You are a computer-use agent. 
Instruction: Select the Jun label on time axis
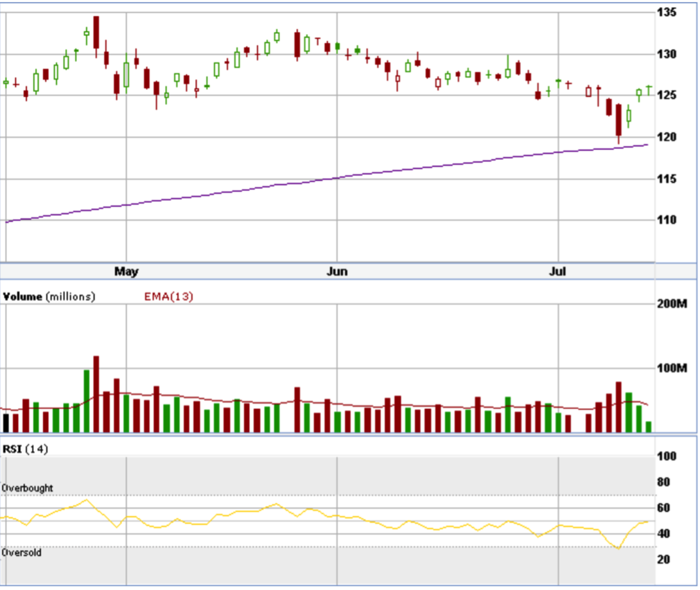coord(337,272)
